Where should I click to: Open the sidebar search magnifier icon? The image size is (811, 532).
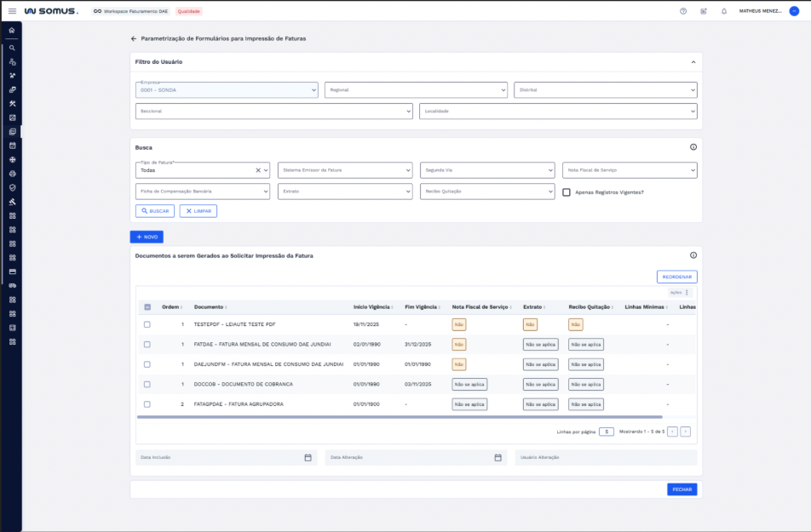pyautogui.click(x=12, y=48)
